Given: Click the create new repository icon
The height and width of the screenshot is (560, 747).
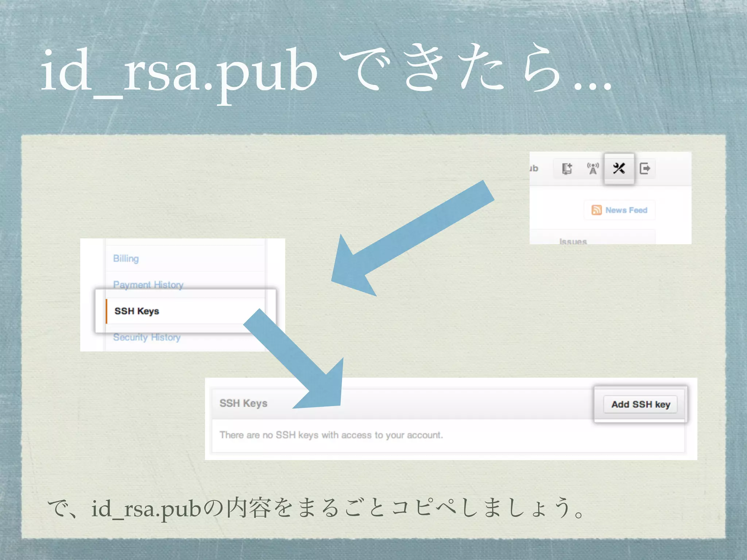Looking at the screenshot, I should click(x=566, y=168).
